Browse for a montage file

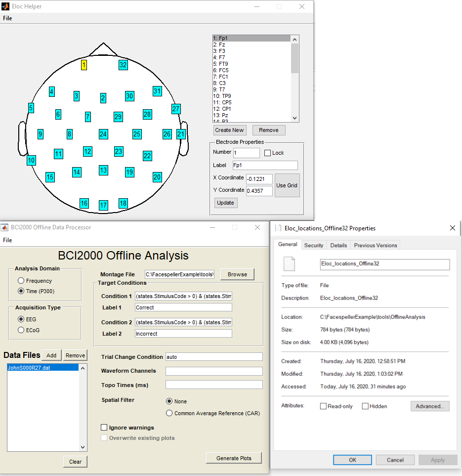(x=237, y=274)
